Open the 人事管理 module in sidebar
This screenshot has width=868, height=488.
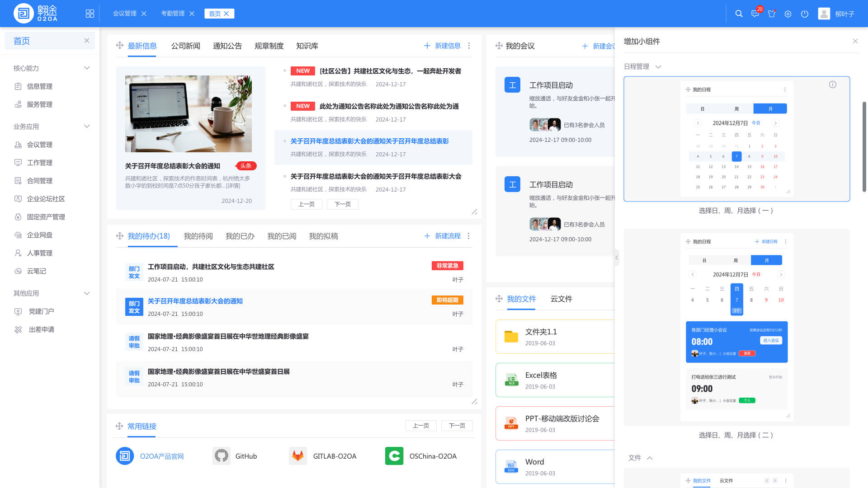click(x=18, y=253)
